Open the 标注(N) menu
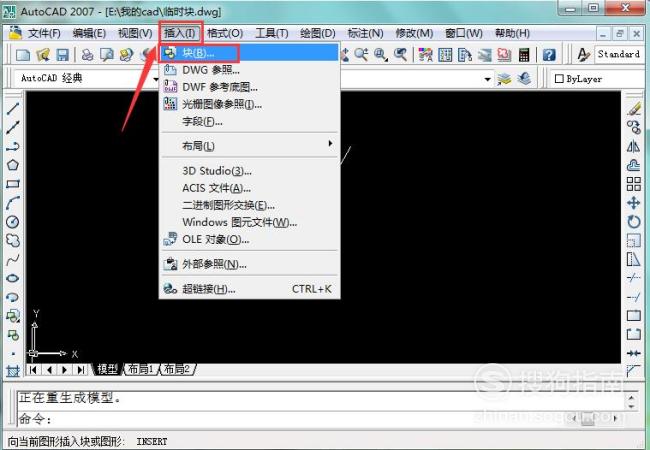Screen dimensions: 650x450 [365, 33]
